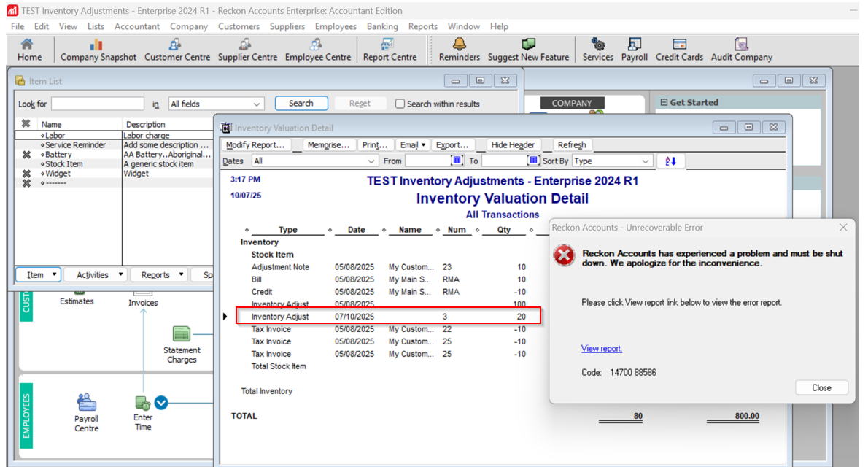Collapse the Get Started panel

coord(664,102)
